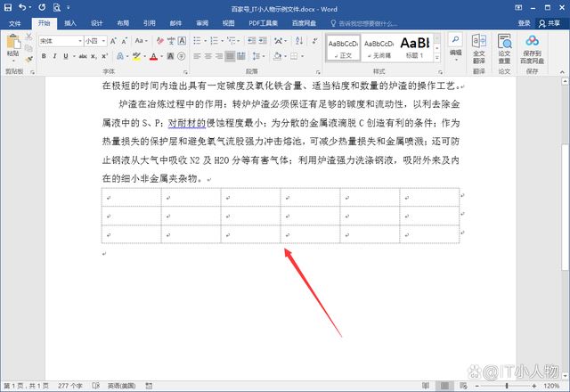Click the zoom slider handle in status bar
This screenshot has width=570, height=392.
[x=507, y=386]
